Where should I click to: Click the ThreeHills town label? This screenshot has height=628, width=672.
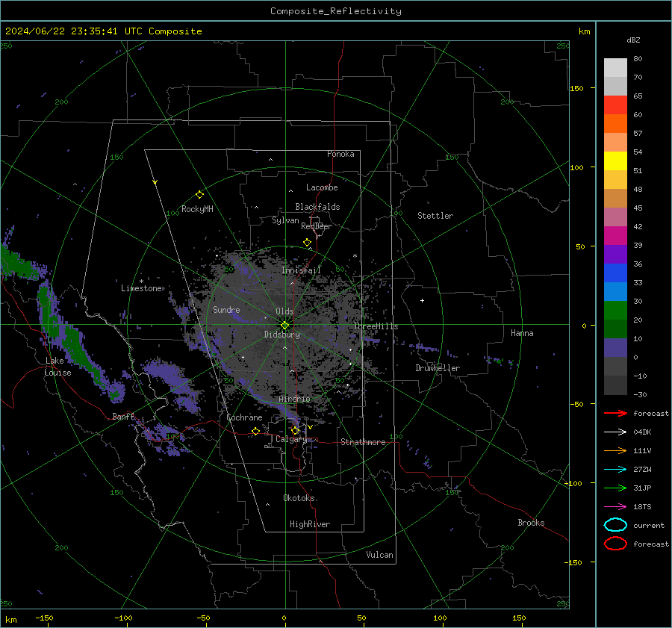(x=376, y=326)
